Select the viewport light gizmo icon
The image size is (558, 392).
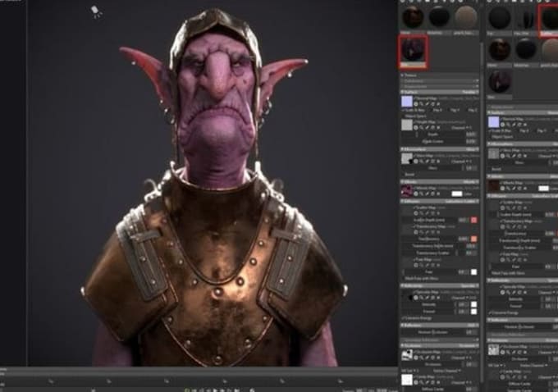coord(96,11)
